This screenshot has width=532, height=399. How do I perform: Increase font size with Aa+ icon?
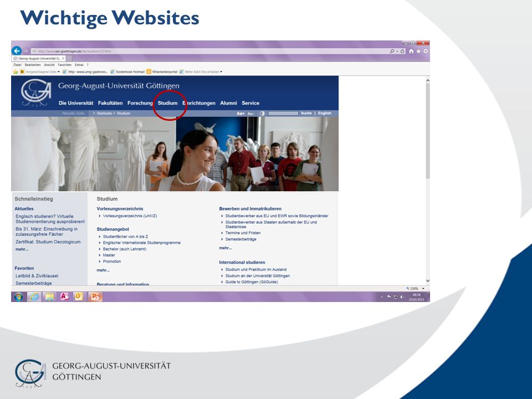241,113
